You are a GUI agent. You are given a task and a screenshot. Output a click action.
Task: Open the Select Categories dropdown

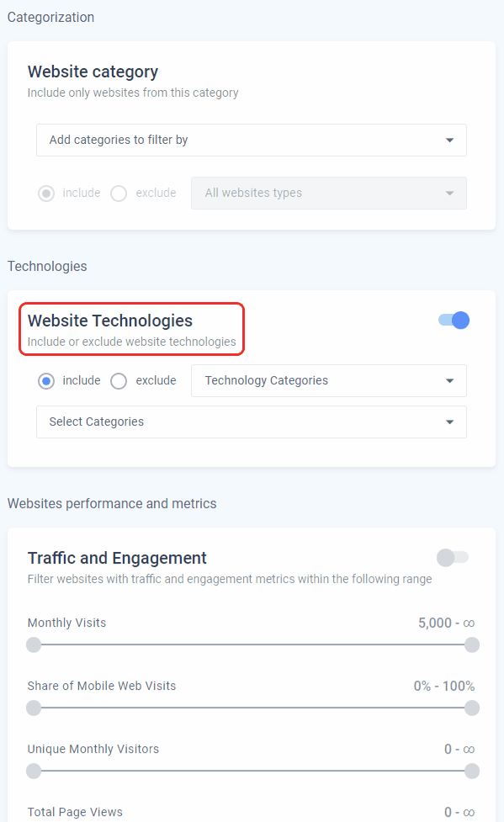[251, 422]
